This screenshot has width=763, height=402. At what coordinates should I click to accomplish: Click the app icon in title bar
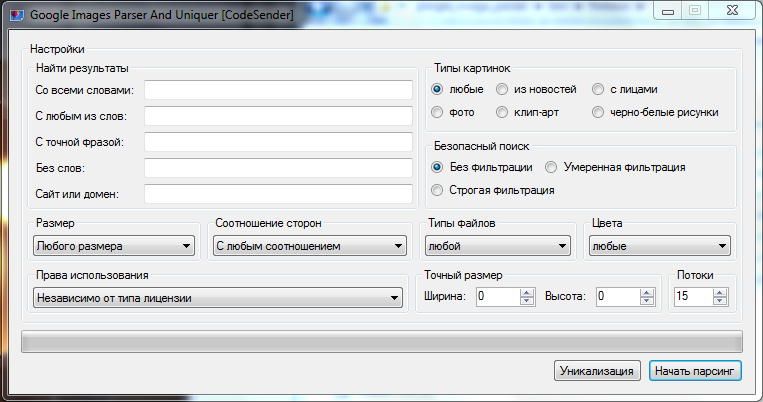[x=18, y=15]
